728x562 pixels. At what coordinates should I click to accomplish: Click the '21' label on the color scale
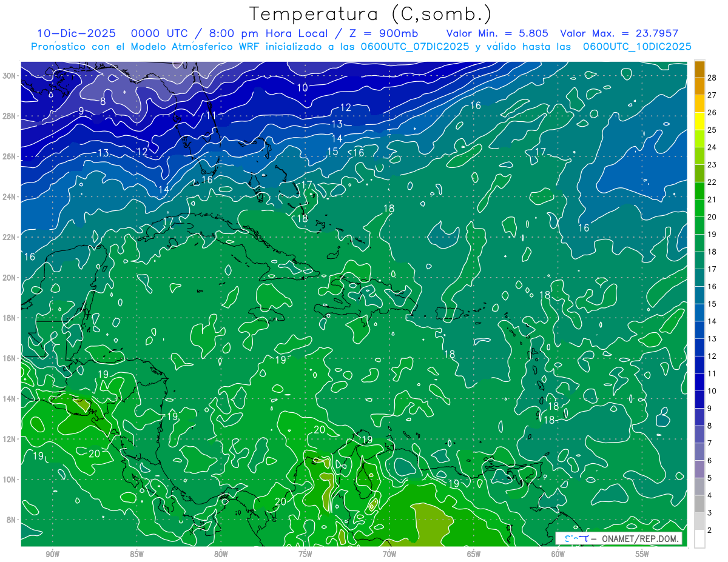[712, 199]
